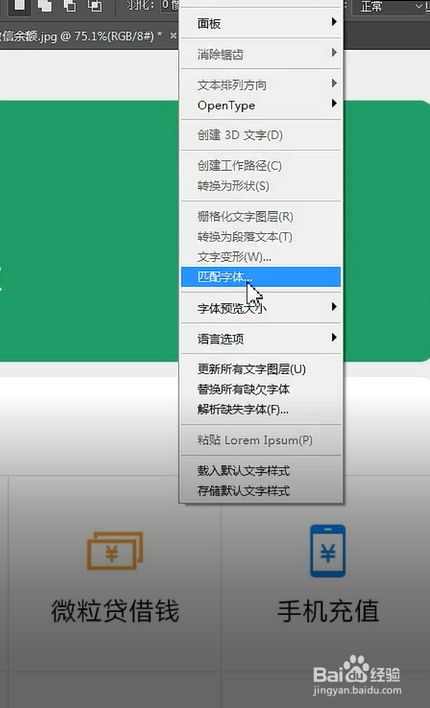Click the 手机充值 label on canvas

click(328, 610)
